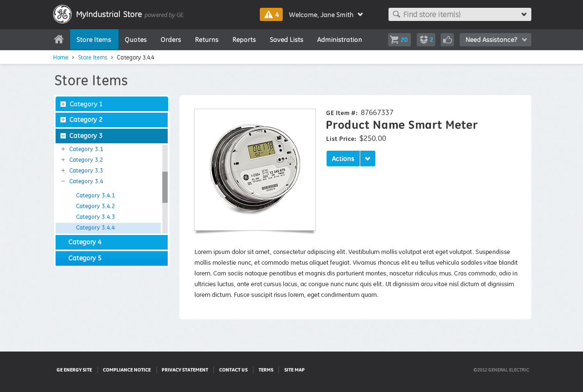Click the Store Items breadcrumb link

point(93,57)
